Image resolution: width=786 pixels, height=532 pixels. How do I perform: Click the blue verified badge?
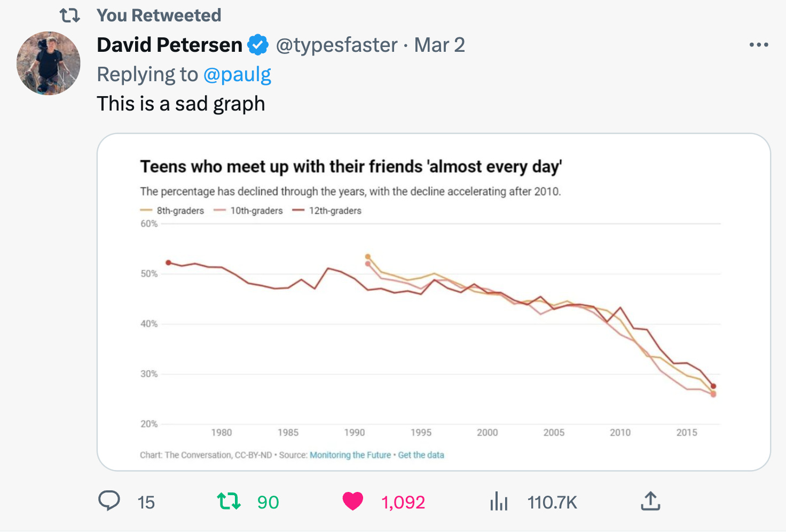pos(259,45)
